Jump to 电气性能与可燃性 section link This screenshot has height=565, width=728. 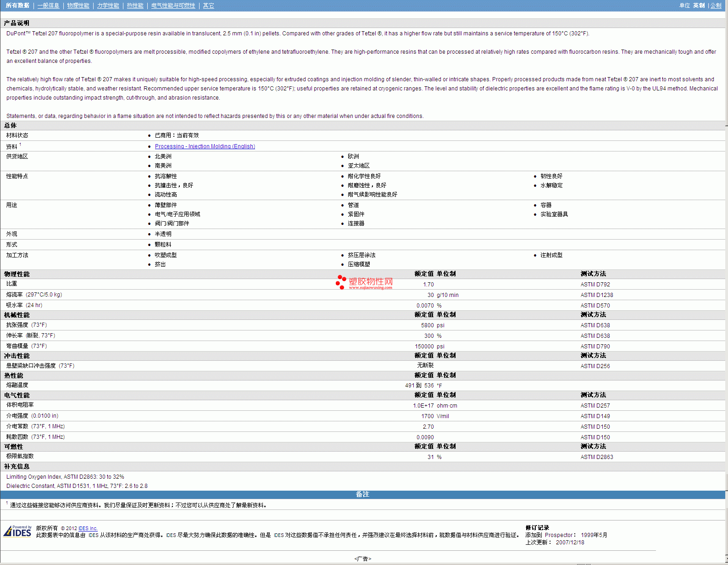click(173, 6)
